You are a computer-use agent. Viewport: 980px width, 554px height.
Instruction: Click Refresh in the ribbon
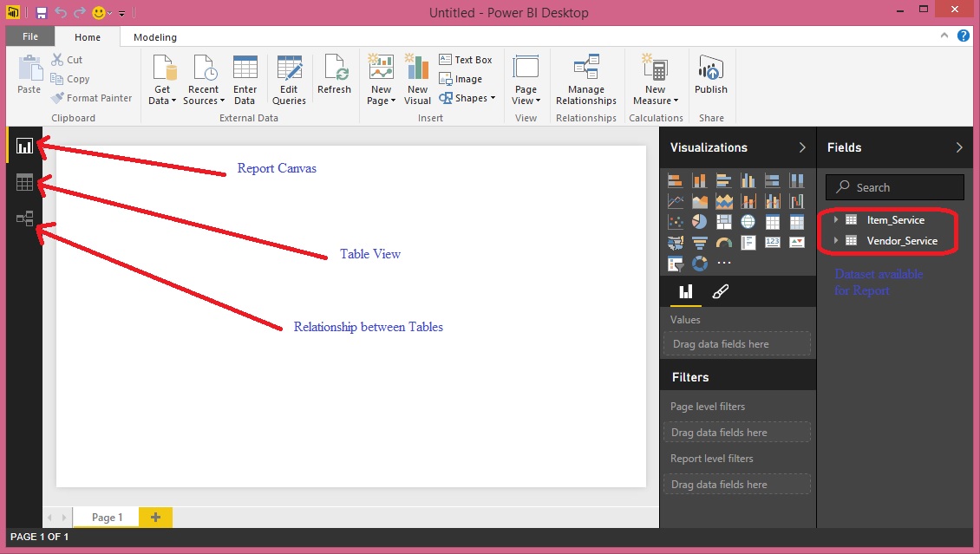pos(335,76)
